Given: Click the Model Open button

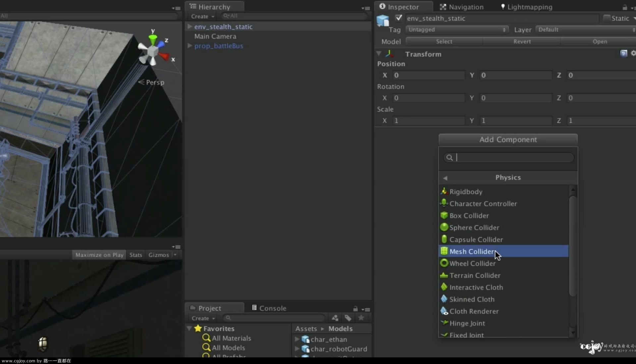Looking at the screenshot, I should [599, 41].
